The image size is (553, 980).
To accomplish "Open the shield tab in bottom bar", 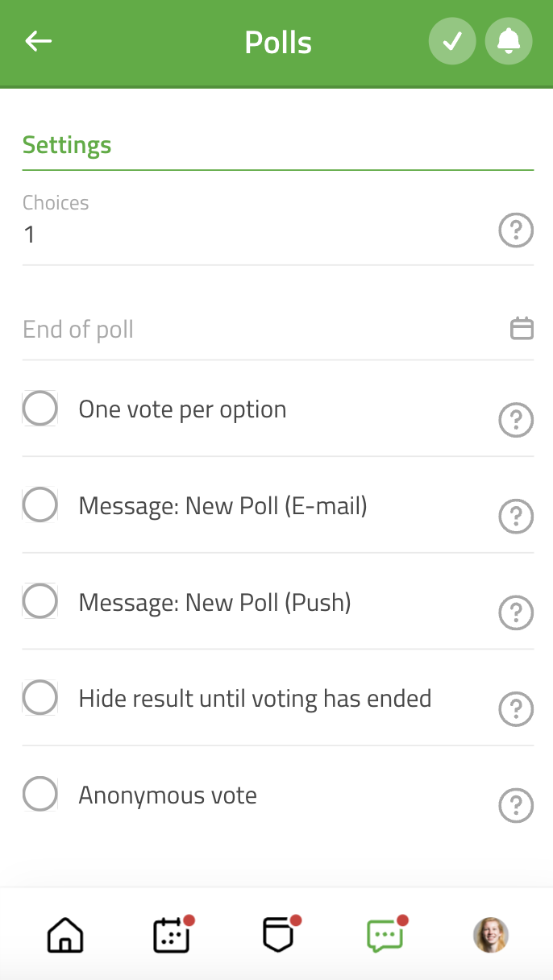I will 279,935.
